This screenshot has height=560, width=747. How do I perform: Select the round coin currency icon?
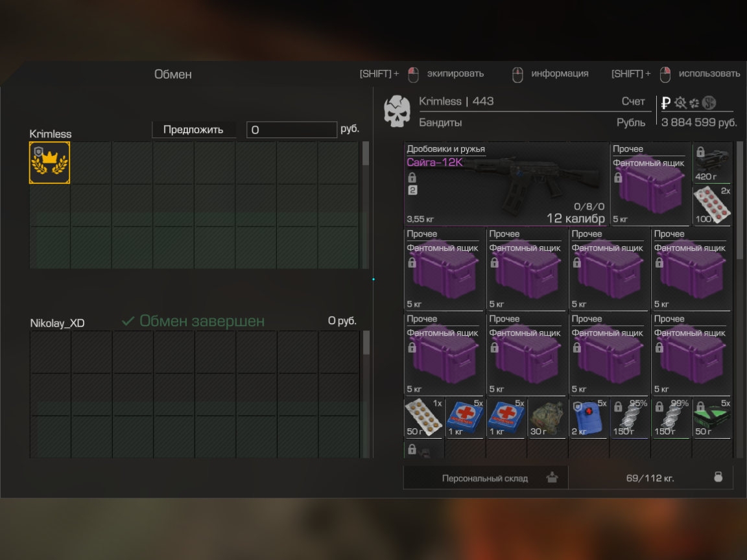pos(709,102)
